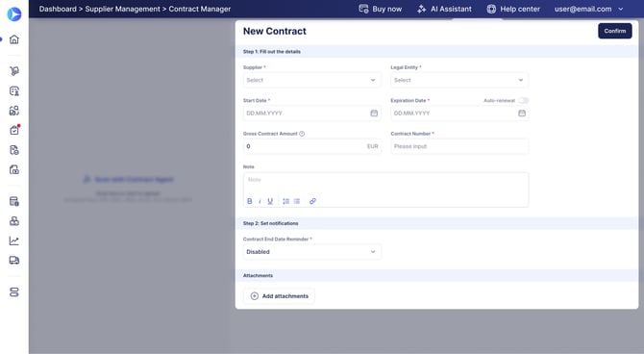The image size is (644, 354).
Task: Toggle underline formatting in Note editor
Action: click(270, 201)
